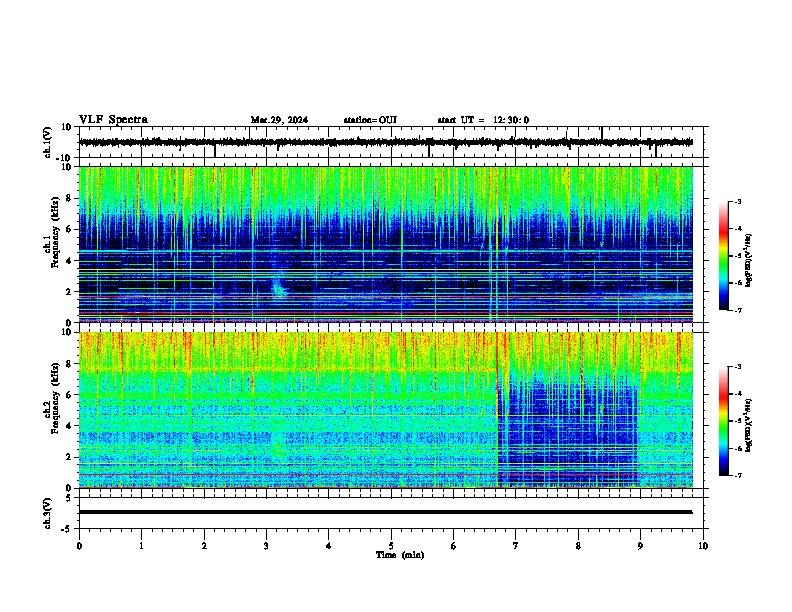Click the "-7" label on ch.1 color bar

pos(738,310)
